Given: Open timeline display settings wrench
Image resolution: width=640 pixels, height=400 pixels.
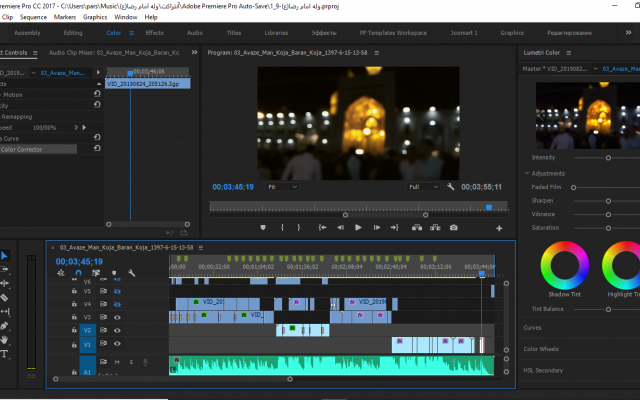Looking at the screenshot, I should point(131,273).
